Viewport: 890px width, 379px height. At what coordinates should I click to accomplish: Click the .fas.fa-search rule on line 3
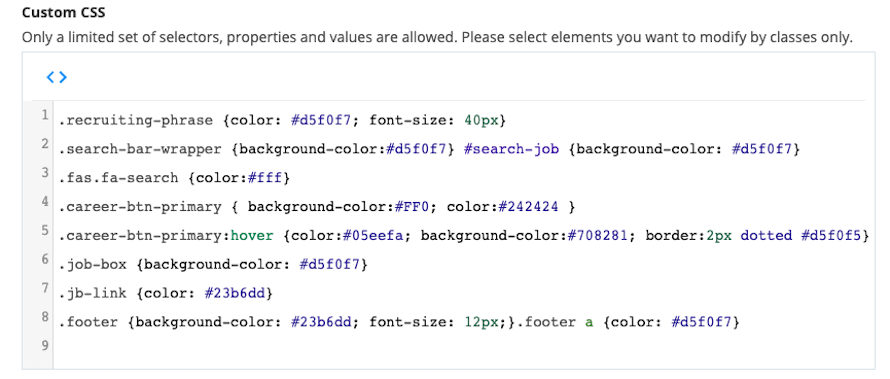click(174, 178)
